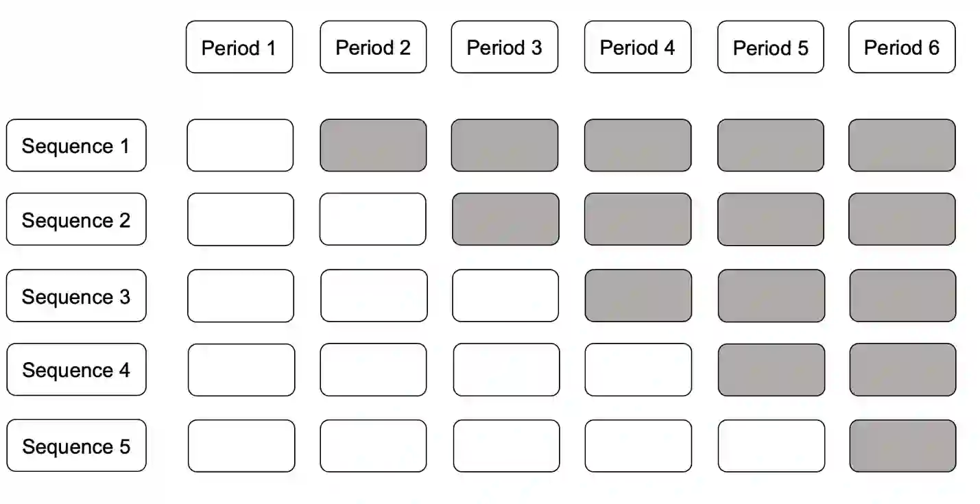980x504 pixels.
Task: Select gray cell at Sequence 3, Period 4
Action: point(638,296)
